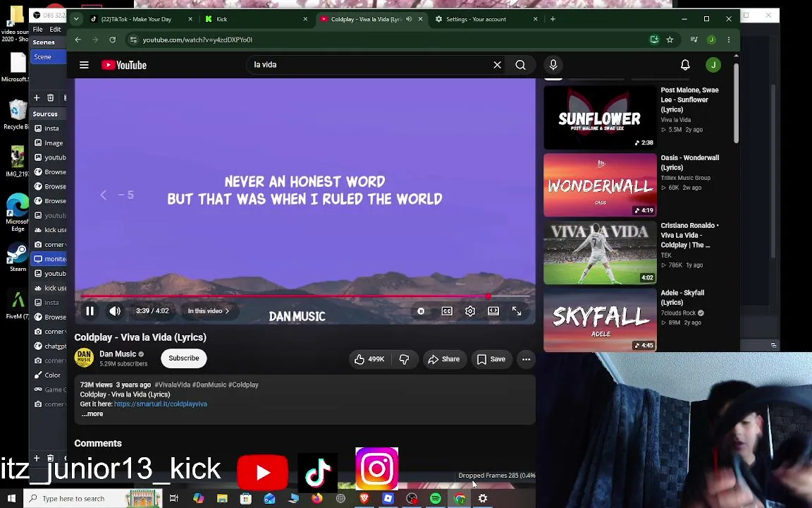Image resolution: width=812 pixels, height=508 pixels.
Task: Open the Windows Start menu
Action: pos(11,498)
